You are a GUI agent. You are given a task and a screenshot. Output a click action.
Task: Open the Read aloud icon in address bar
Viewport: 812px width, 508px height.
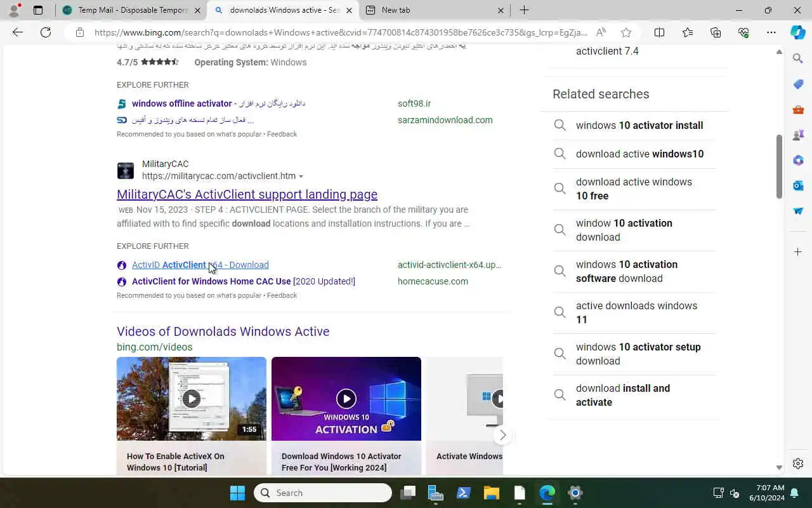click(601, 32)
